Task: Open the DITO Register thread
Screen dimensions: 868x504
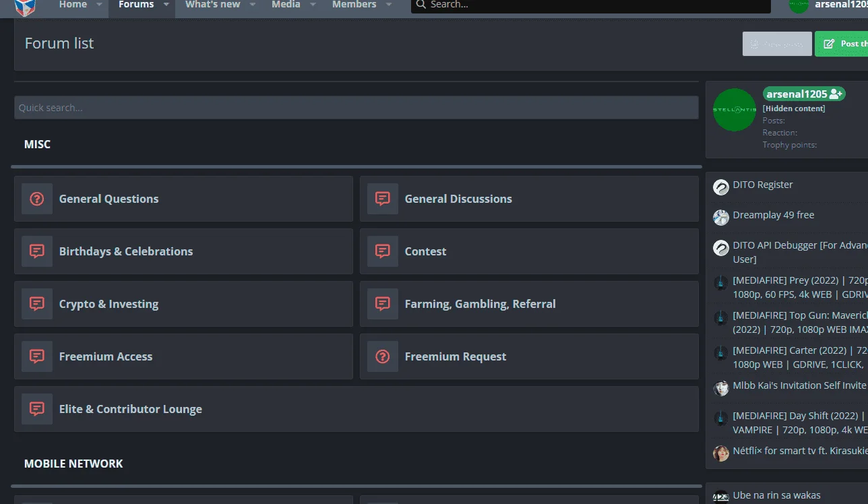Action: (763, 185)
